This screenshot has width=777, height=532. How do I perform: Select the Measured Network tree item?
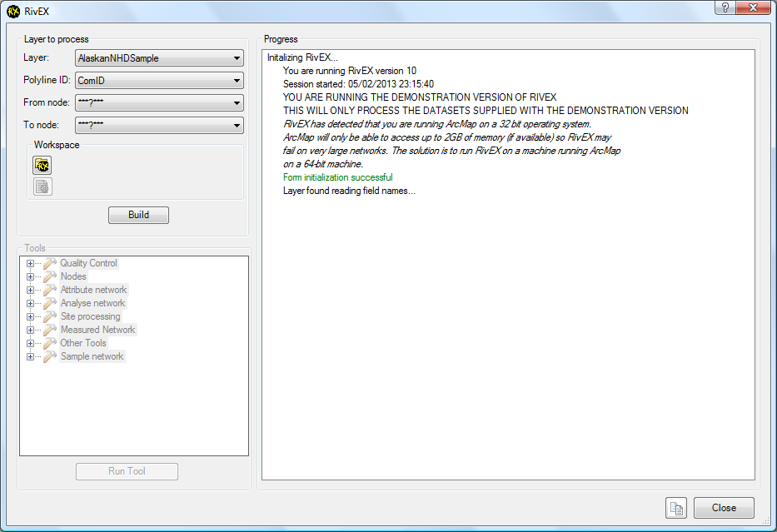point(97,330)
